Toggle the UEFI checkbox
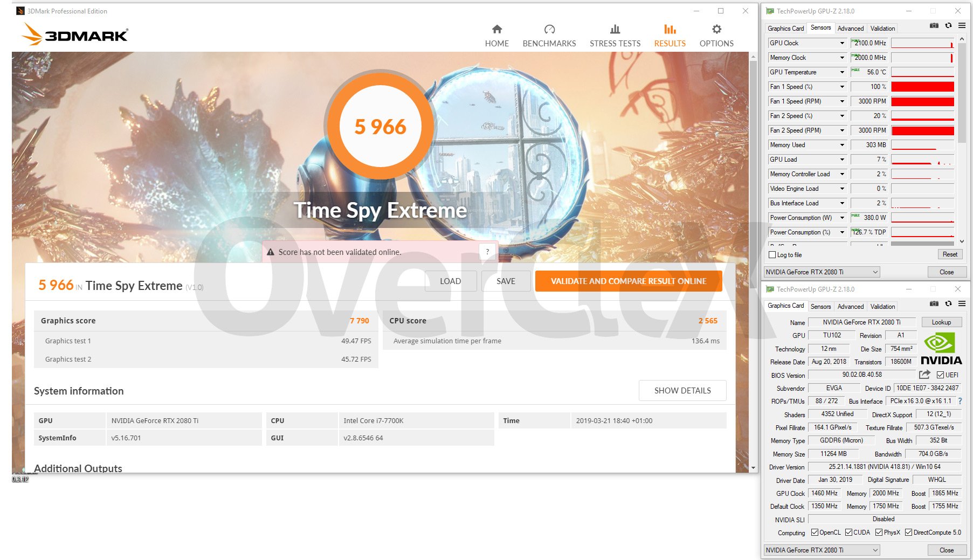 [940, 375]
